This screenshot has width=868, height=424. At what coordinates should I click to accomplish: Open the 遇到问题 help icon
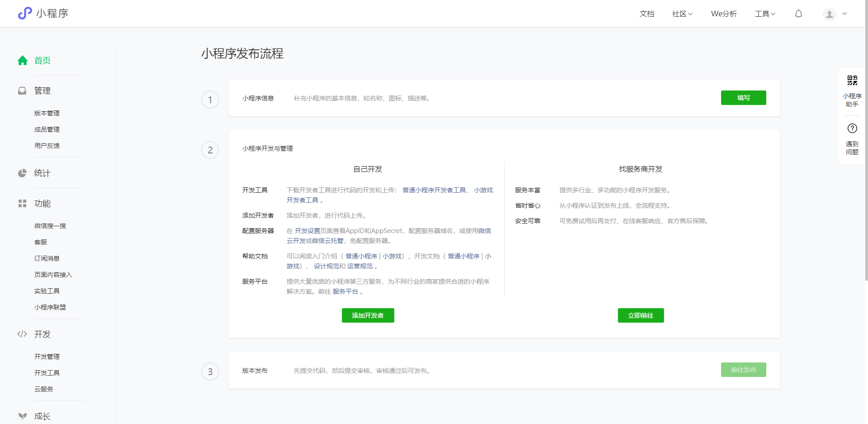click(852, 128)
